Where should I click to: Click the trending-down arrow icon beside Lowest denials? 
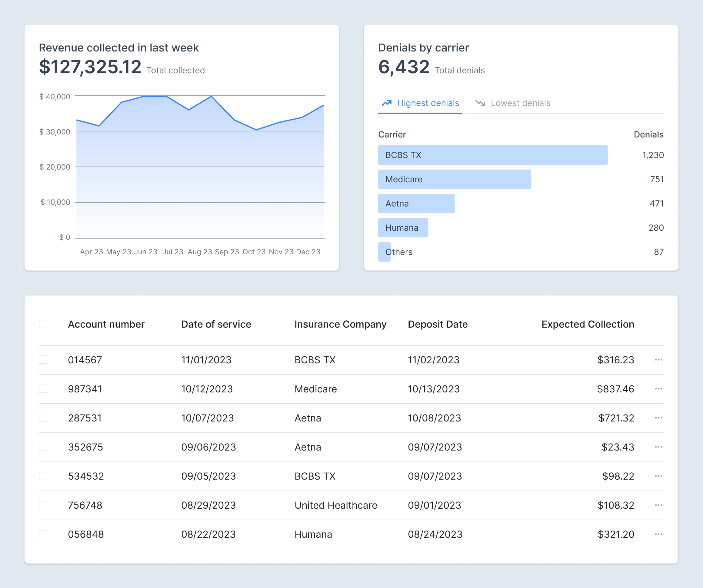(x=480, y=103)
